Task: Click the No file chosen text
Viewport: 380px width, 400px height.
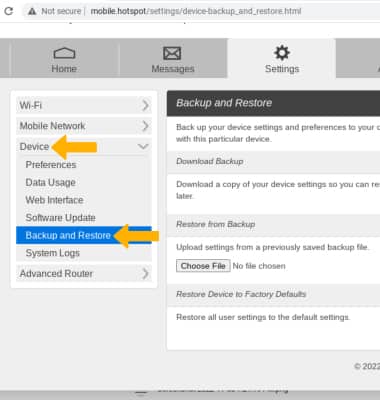Action: coord(259,266)
